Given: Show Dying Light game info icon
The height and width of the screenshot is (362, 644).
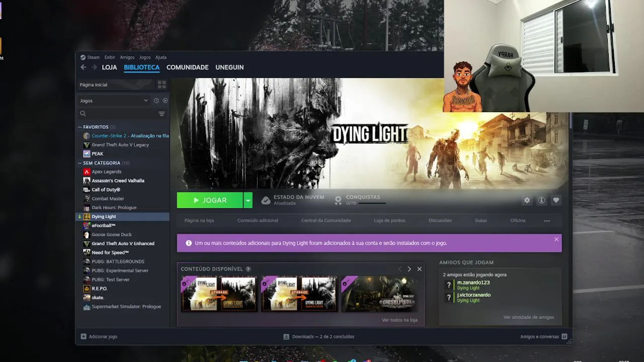Looking at the screenshot, I should (x=541, y=200).
